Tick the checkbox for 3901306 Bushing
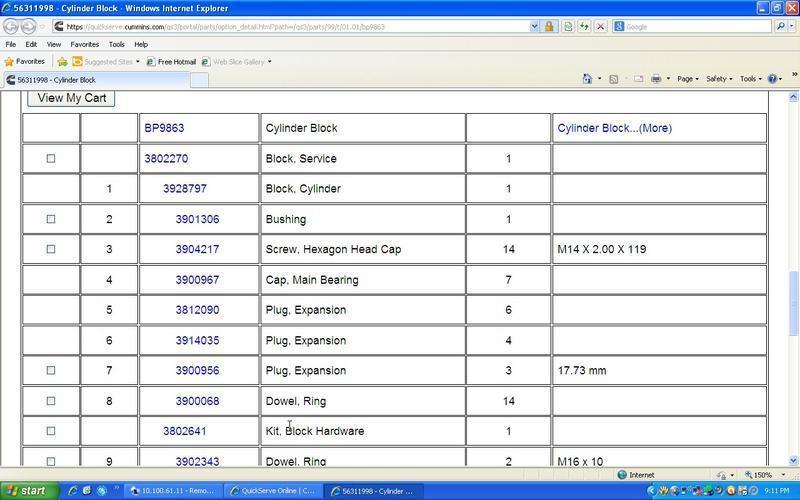800x500 pixels. click(x=51, y=219)
